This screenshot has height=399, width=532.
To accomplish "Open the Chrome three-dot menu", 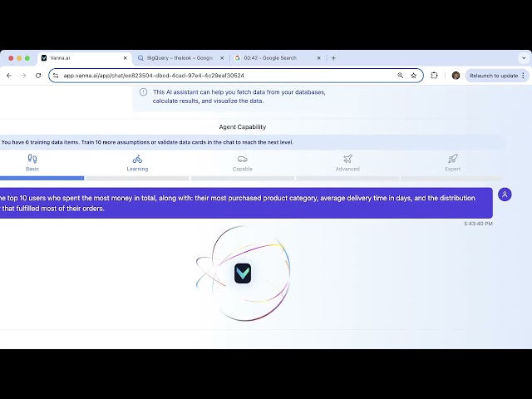I will (x=523, y=76).
